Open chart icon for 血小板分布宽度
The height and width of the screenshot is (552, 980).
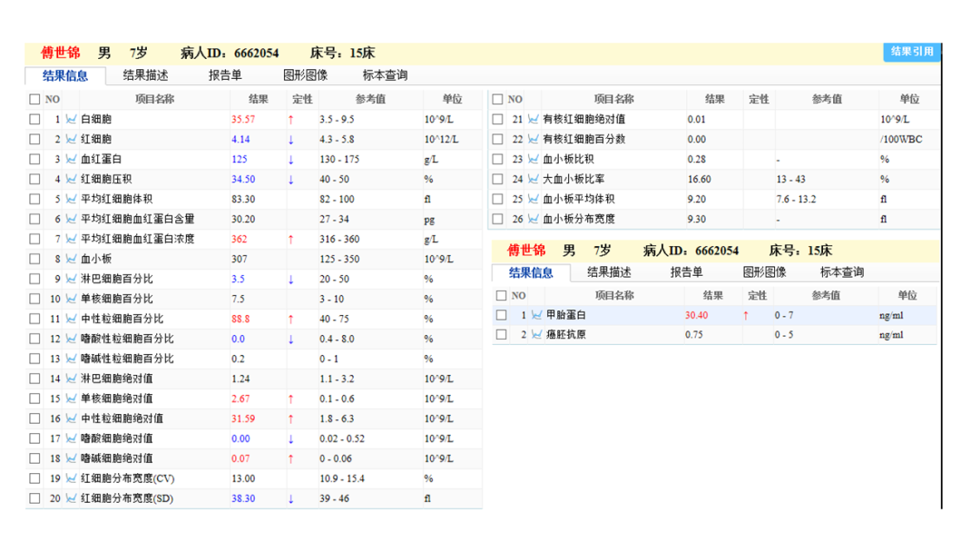(x=534, y=219)
